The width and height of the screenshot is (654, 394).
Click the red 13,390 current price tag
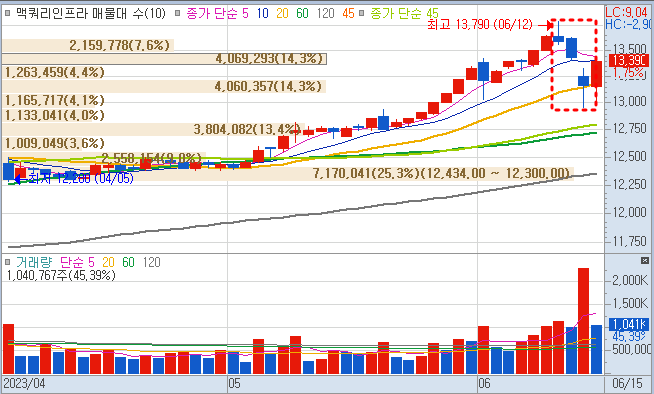(x=629, y=60)
